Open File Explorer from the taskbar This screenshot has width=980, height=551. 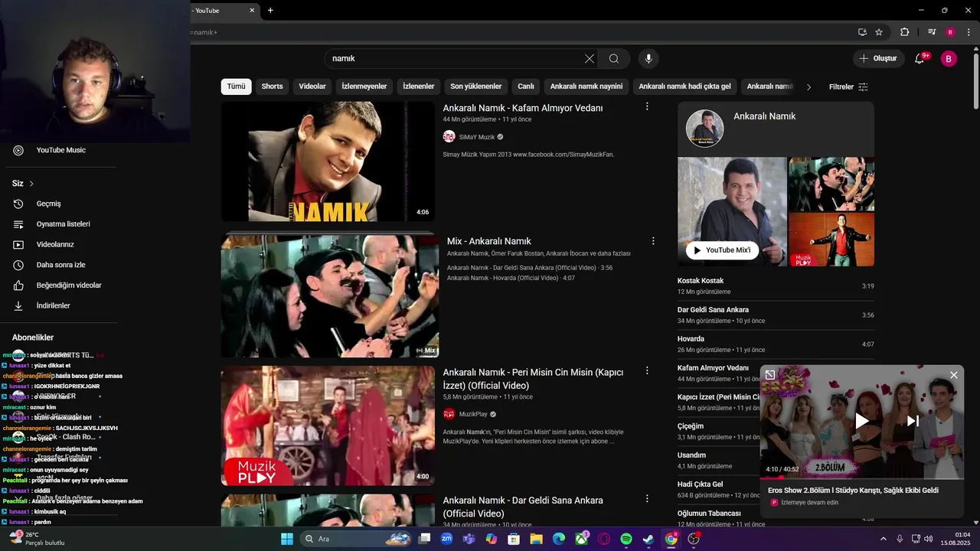pyautogui.click(x=536, y=539)
